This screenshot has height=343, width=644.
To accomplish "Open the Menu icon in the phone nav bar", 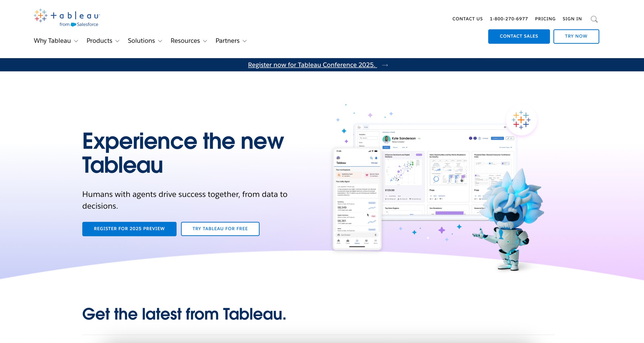I will [376, 241].
